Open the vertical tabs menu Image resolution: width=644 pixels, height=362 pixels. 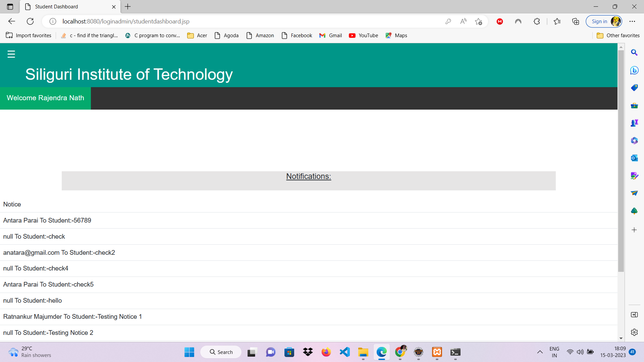(9, 7)
